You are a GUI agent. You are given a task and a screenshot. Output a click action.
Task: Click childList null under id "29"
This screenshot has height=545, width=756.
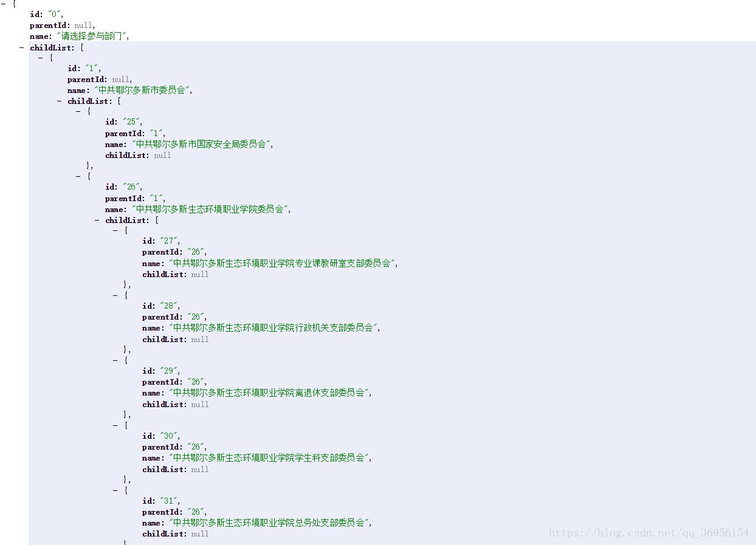[200, 405]
